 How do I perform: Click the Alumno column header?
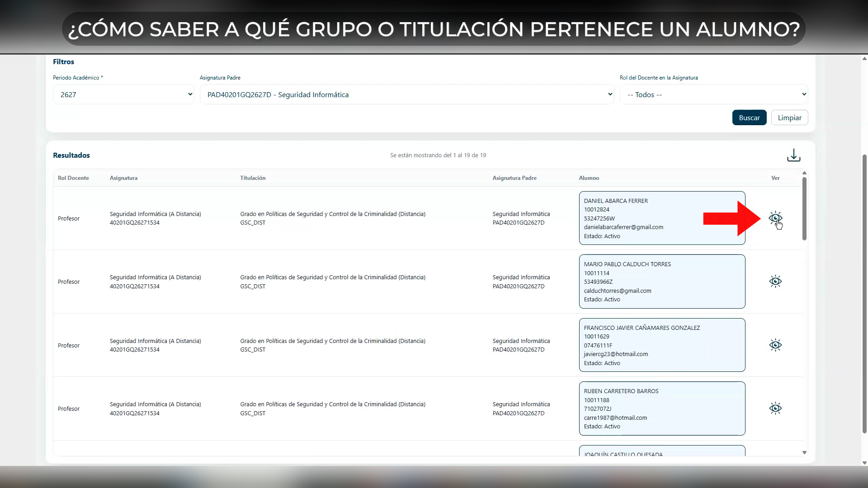tap(589, 178)
